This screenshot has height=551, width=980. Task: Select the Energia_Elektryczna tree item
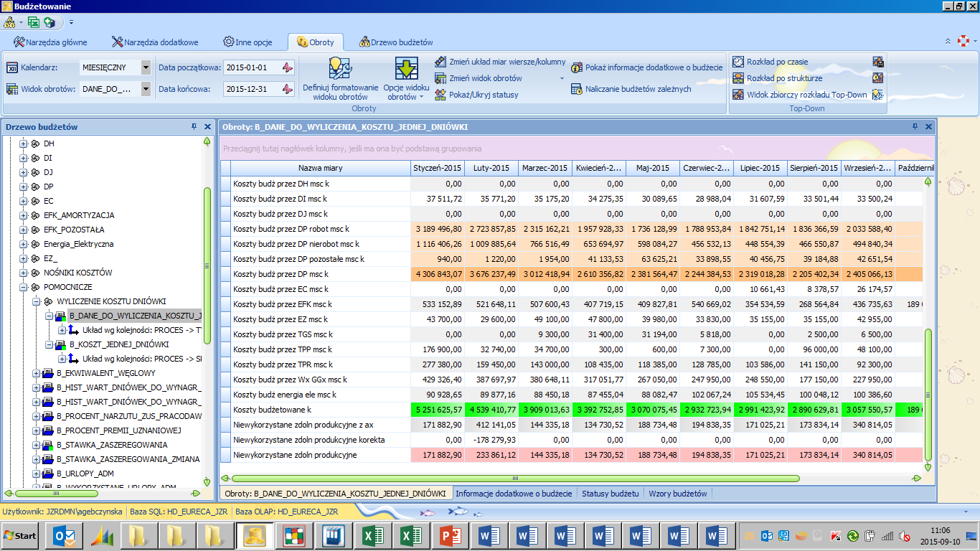[x=78, y=244]
